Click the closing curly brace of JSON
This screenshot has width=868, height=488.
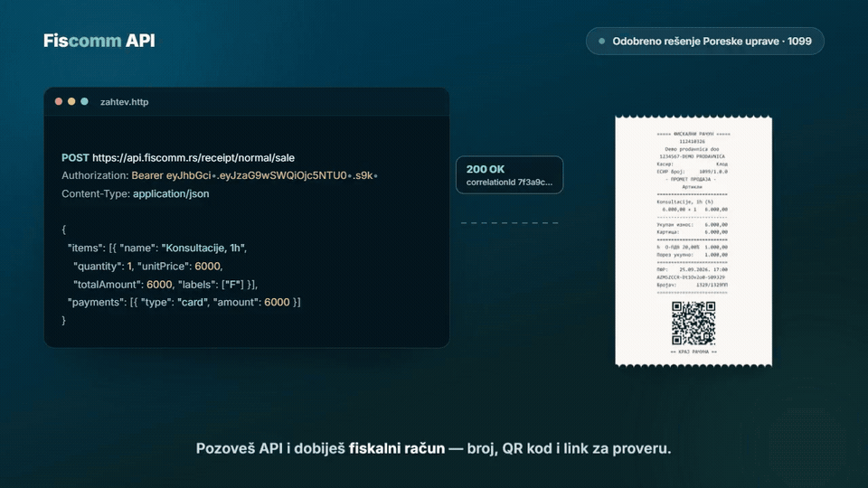(x=63, y=320)
